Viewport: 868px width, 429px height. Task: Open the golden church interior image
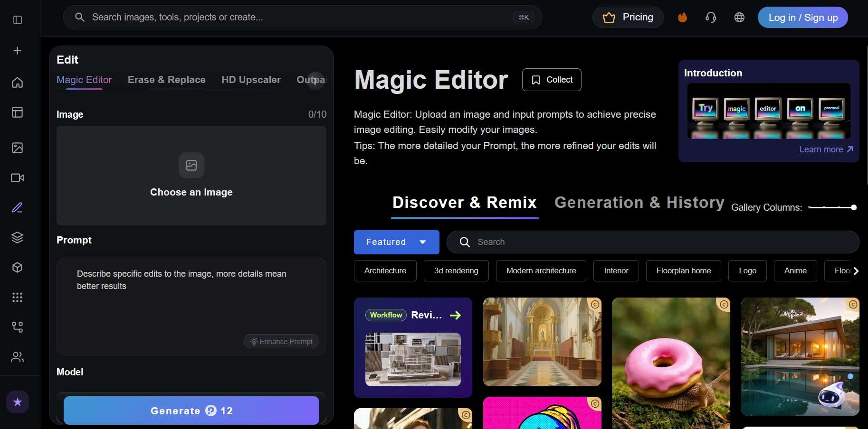click(x=542, y=342)
